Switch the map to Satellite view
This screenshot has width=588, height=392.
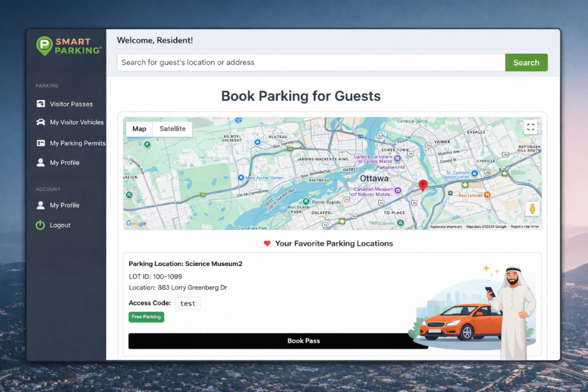pos(173,129)
